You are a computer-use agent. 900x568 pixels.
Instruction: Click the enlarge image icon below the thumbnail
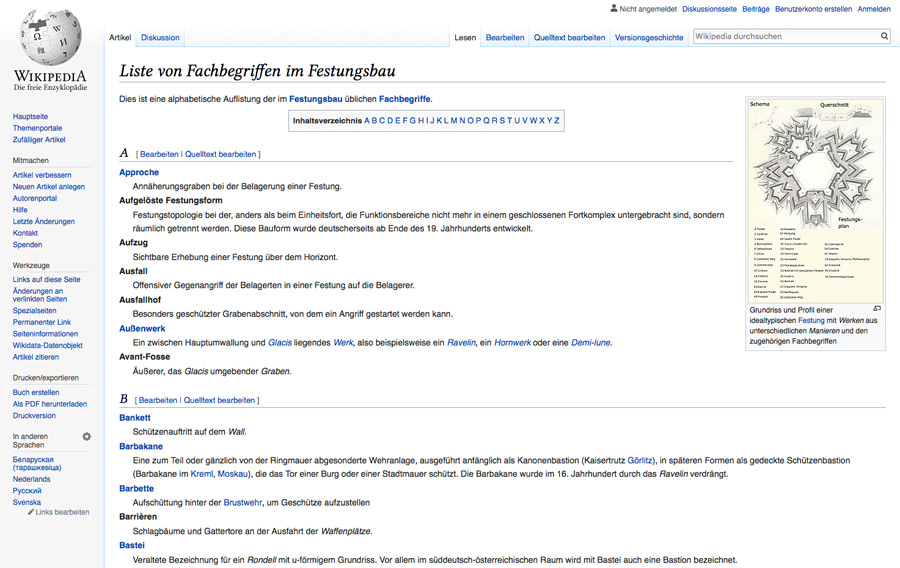(876, 309)
